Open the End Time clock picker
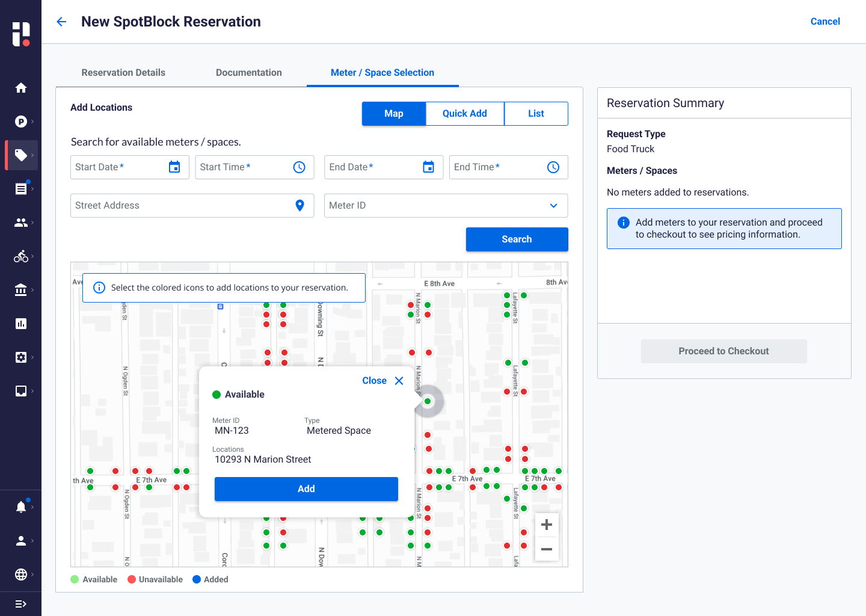Viewport: 866px width, 616px height. pos(553,167)
